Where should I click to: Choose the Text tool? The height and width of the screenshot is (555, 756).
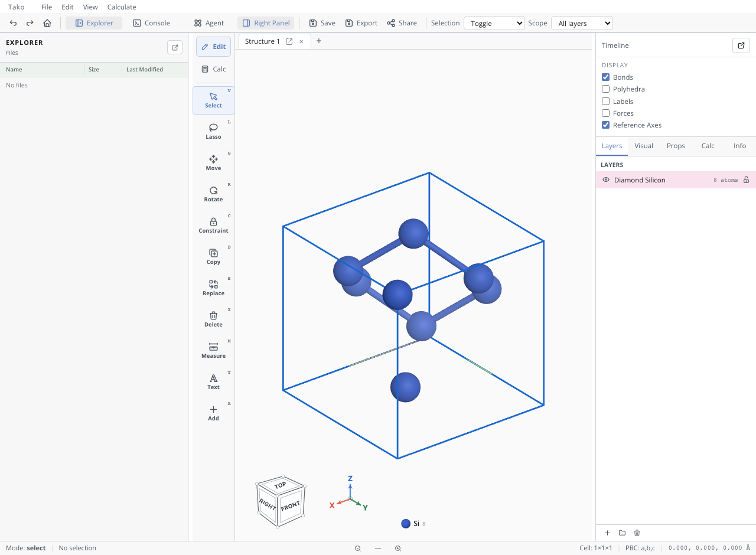point(213,382)
